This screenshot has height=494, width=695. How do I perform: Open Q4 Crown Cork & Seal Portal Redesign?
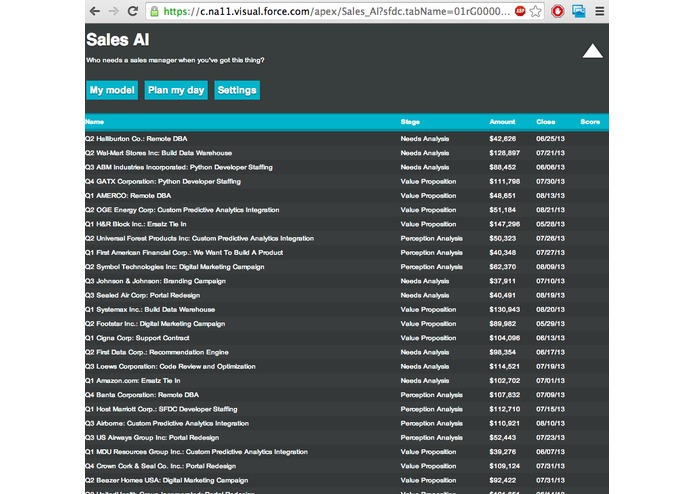[160, 466]
